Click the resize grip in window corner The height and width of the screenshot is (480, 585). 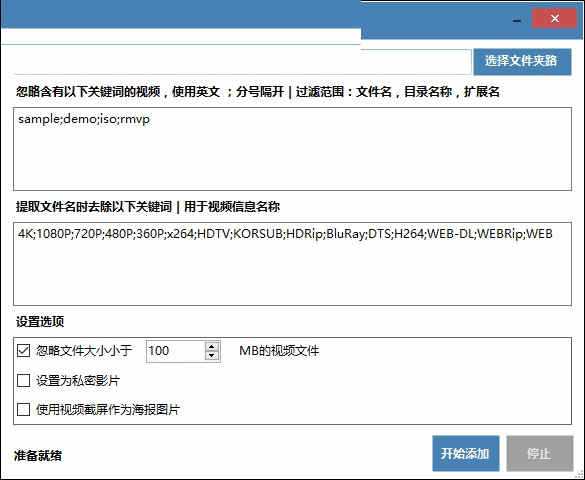(x=579, y=474)
